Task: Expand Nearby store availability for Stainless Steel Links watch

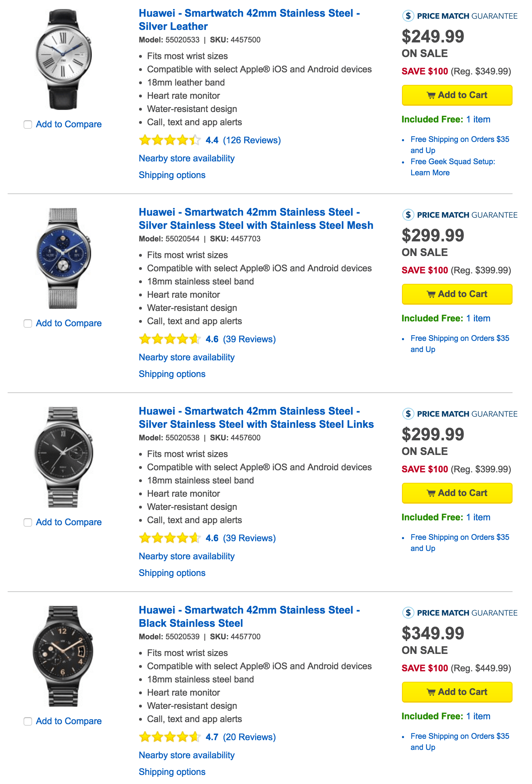Action: (186, 556)
